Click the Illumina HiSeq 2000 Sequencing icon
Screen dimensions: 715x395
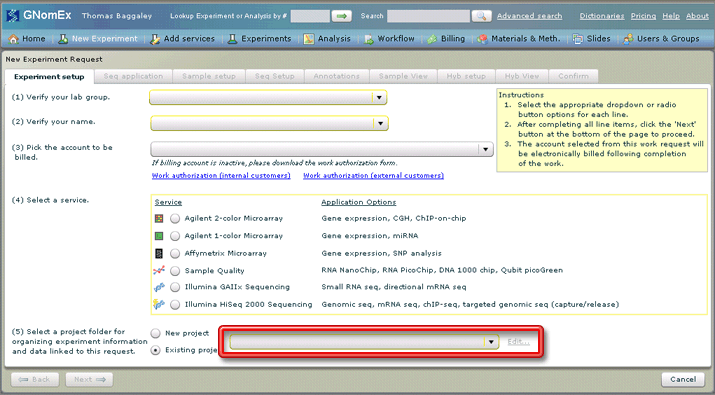point(159,304)
